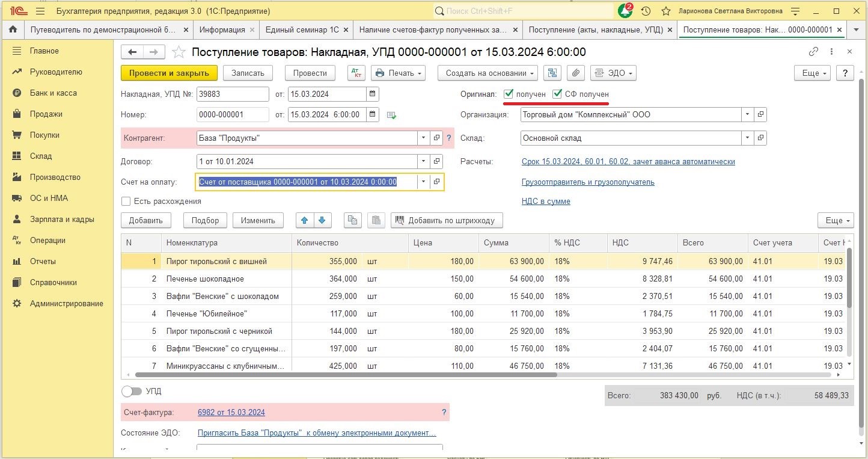
Task: Open calendar for Накладная УПД date
Action: [373, 94]
